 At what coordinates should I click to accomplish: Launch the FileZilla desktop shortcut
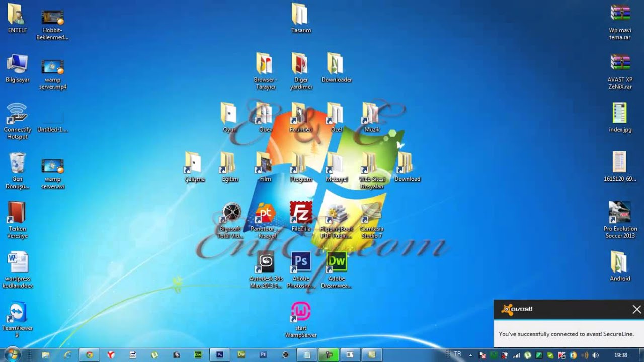301,217
